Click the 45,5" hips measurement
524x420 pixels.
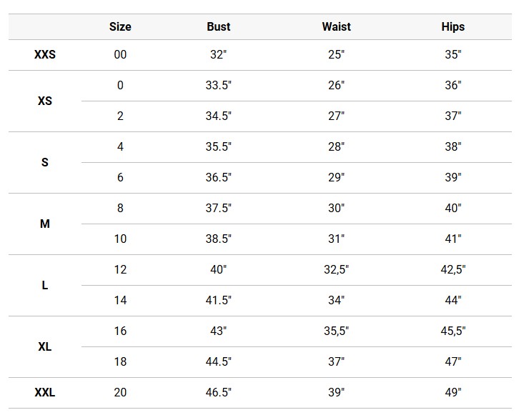453,331
